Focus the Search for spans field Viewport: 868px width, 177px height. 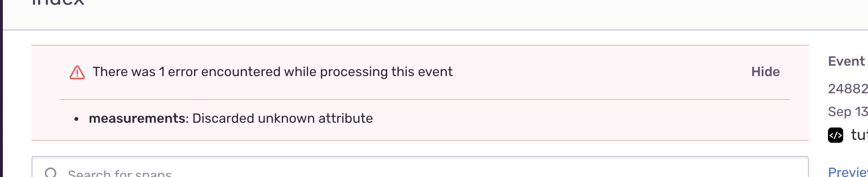(x=420, y=167)
